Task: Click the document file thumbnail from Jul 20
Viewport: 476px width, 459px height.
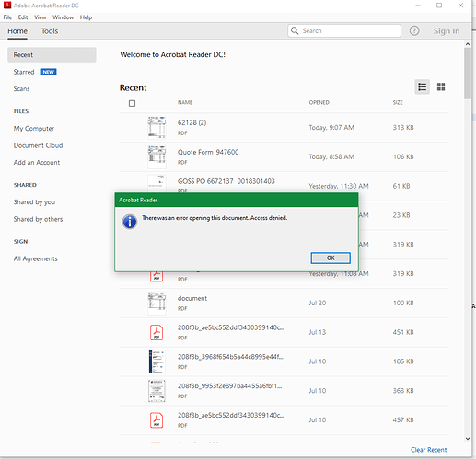Action: 157,304
